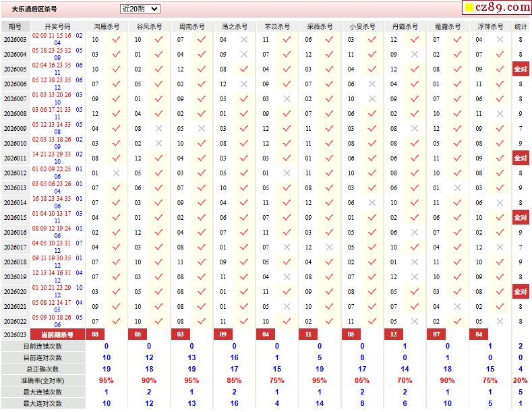Viewport: 532px width, 412px height.
Task: Select the 统计 column header
Action: pos(521,26)
